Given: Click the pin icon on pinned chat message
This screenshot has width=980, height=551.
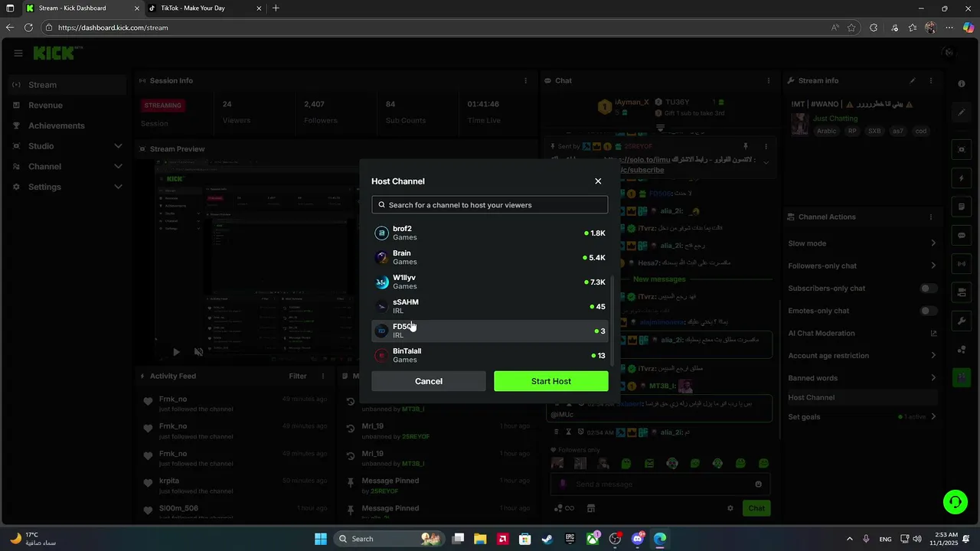Looking at the screenshot, I should tap(745, 146).
